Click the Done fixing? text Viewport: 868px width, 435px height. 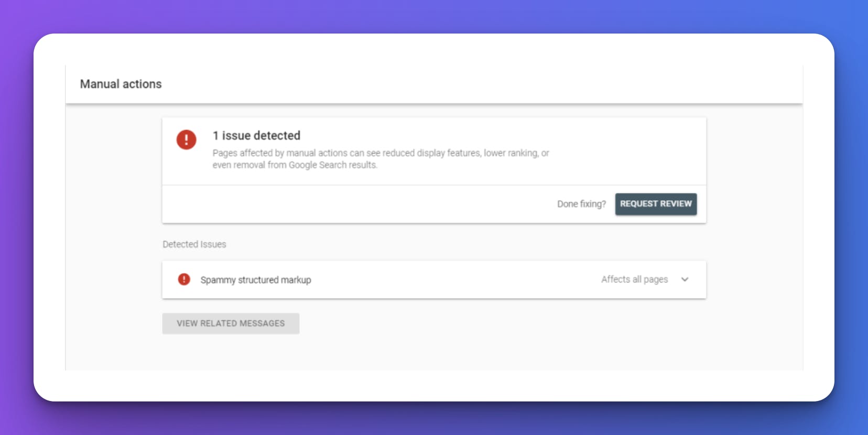(x=581, y=204)
